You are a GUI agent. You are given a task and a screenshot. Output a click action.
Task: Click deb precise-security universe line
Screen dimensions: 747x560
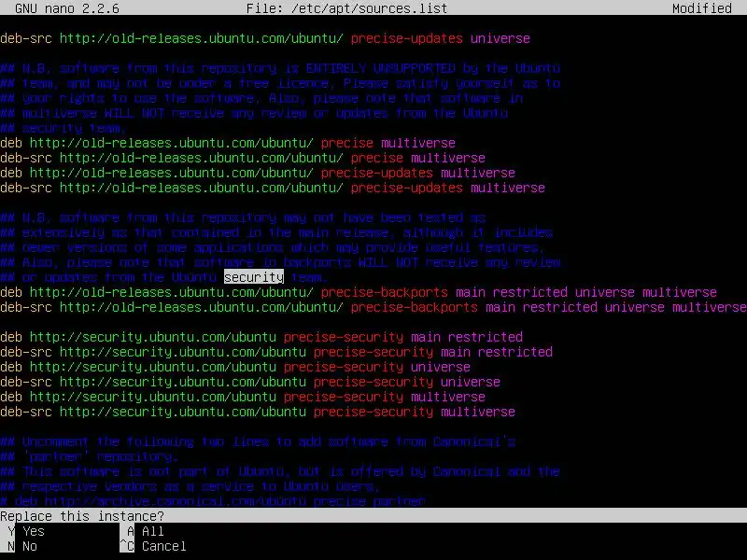coord(235,367)
